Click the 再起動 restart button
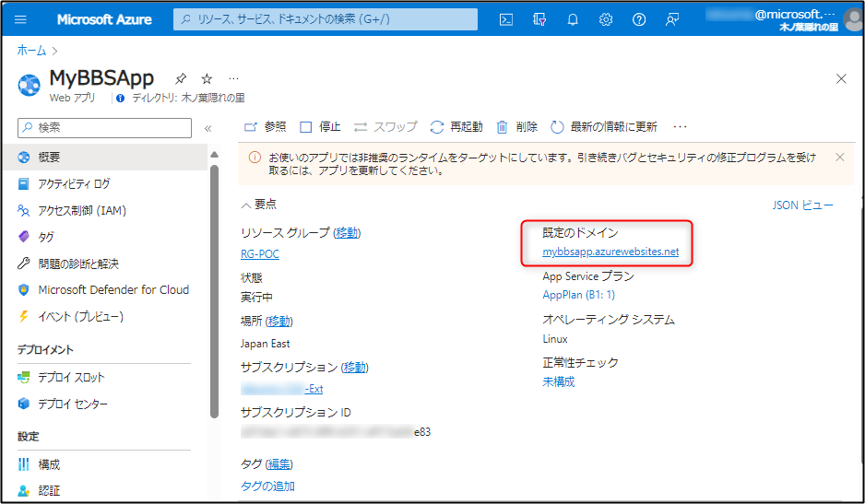This screenshot has width=865, height=504. tap(456, 127)
